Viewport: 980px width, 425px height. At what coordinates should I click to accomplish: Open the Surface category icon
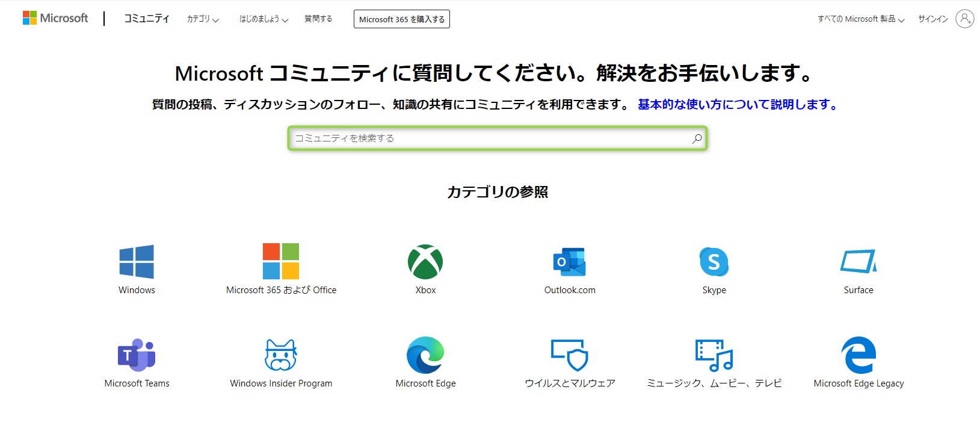[858, 262]
